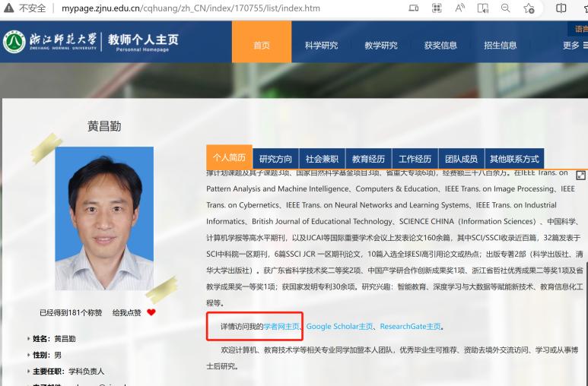The width and height of the screenshot is (588, 386).
Task: Add page to favorites with the star icon
Action: (529, 8)
